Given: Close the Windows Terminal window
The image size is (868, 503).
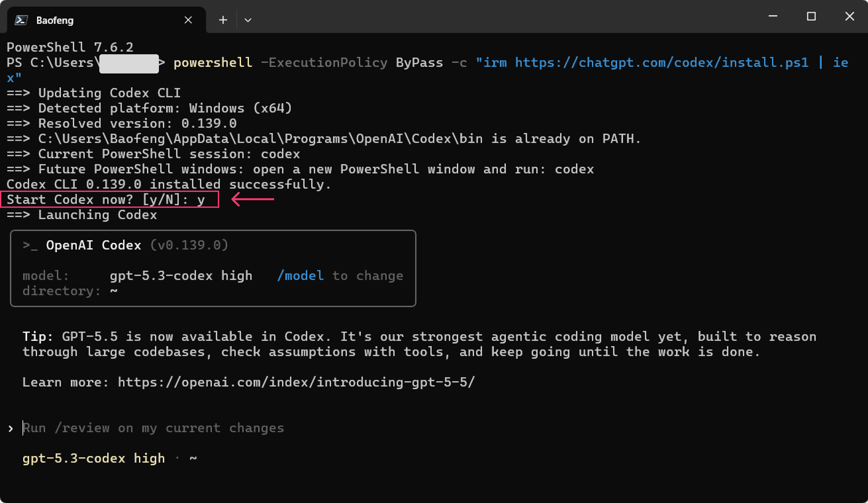Looking at the screenshot, I should 849,16.
